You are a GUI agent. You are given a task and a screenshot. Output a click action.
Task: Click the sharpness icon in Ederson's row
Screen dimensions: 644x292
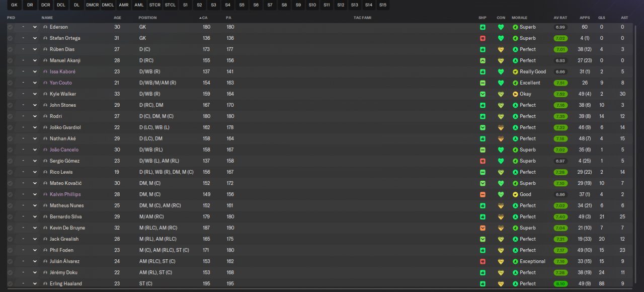tap(482, 27)
